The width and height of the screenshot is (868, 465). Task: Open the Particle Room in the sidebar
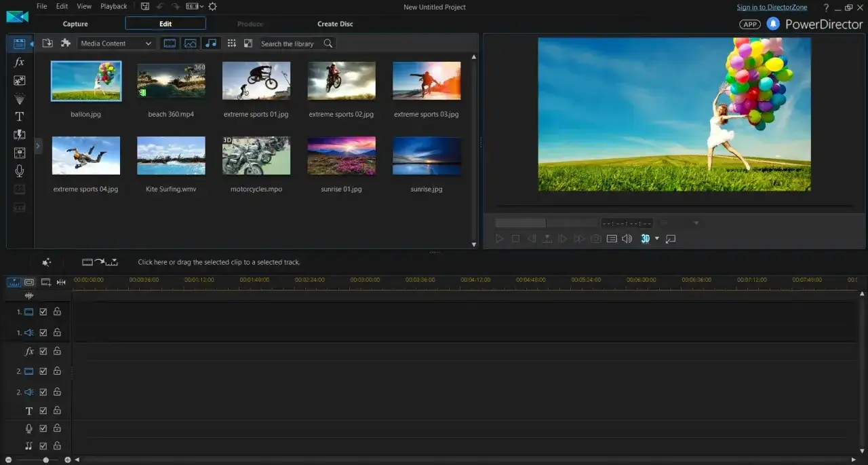[19, 98]
